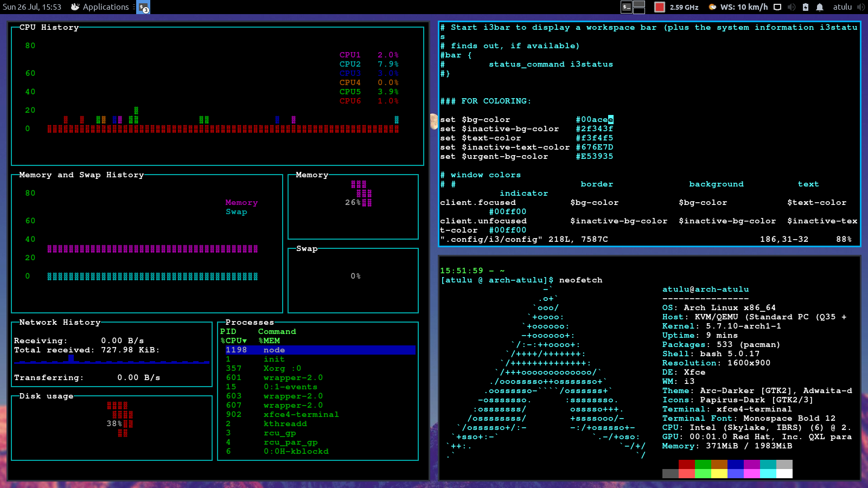Open the atulu user menu
Image resolution: width=868 pixels, height=488 pixels.
click(843, 7)
